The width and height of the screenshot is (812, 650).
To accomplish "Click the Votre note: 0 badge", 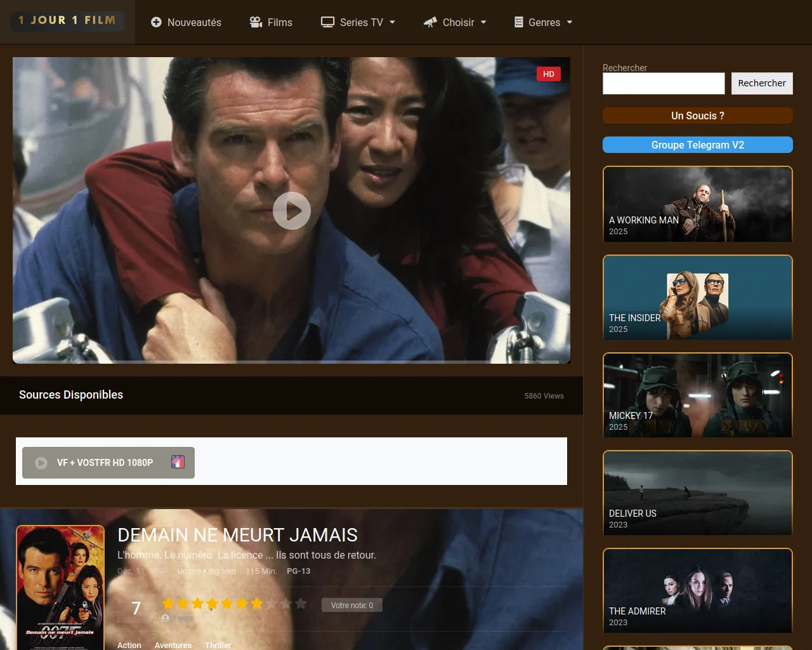I will click(x=352, y=605).
